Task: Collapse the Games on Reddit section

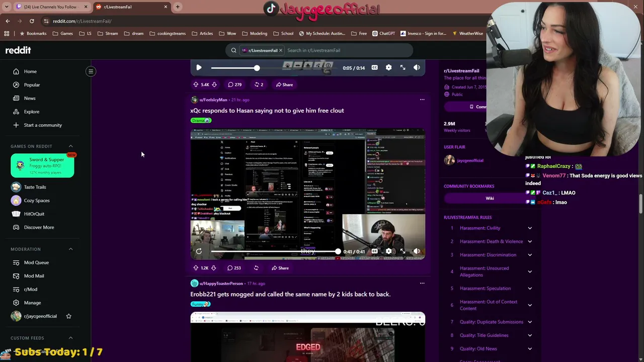Action: tap(70, 146)
